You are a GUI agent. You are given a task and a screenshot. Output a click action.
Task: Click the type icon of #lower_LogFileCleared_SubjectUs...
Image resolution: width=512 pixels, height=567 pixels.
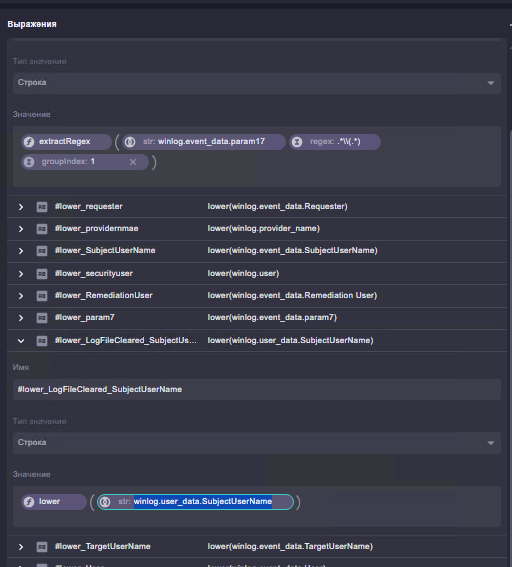coord(42,341)
